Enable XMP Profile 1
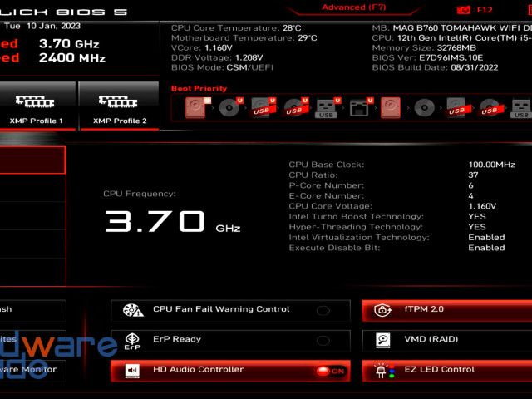 pos(36,106)
